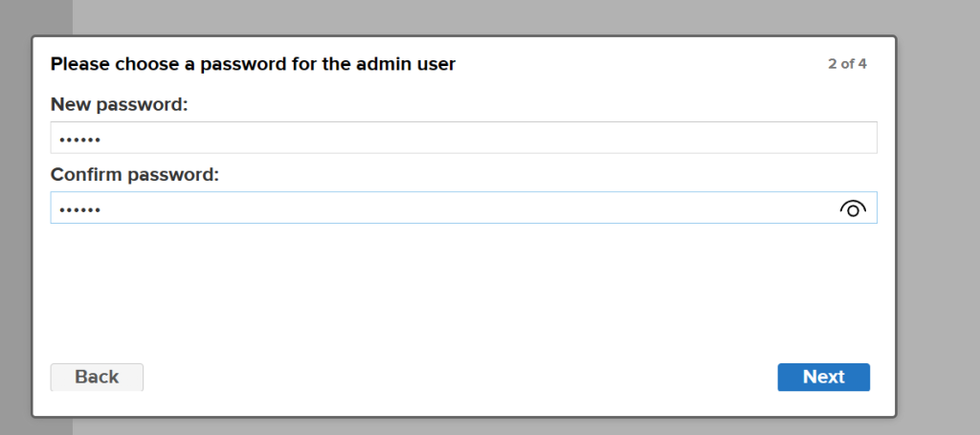
Task: Click the New password input field
Action: click(x=463, y=138)
